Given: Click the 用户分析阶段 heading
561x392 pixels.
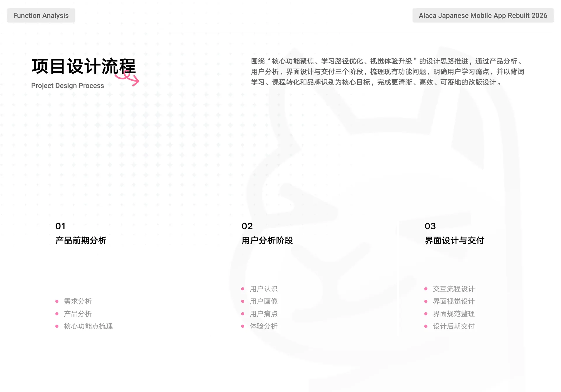Looking at the screenshot, I should tap(267, 240).
